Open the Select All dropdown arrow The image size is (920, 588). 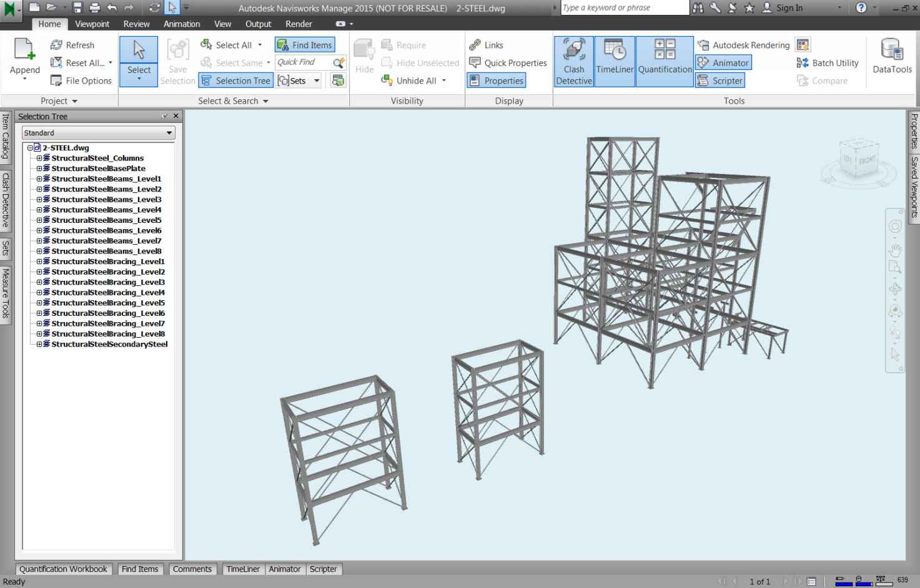pos(260,45)
